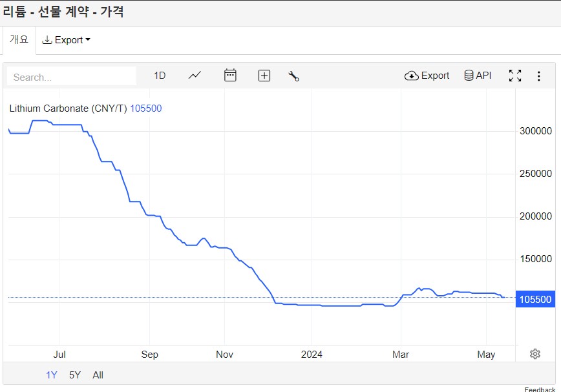
Task: Click the cloud Export button in chart toolbar
Action: coord(427,76)
